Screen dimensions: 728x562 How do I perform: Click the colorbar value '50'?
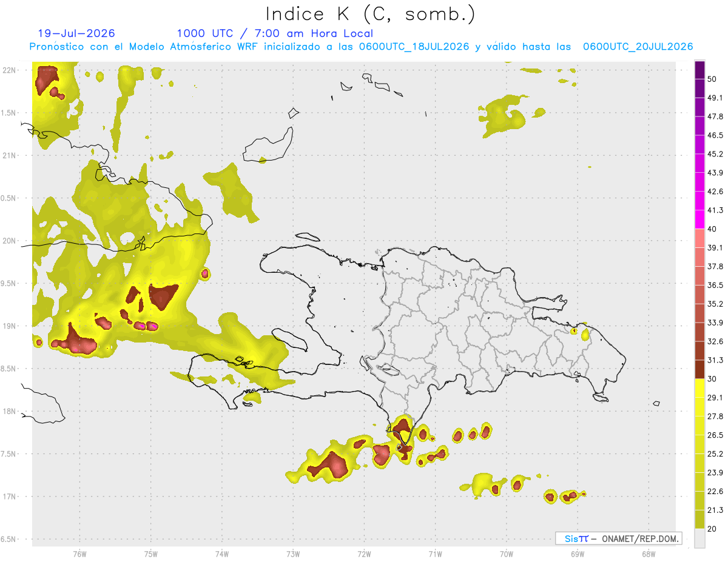(x=712, y=79)
